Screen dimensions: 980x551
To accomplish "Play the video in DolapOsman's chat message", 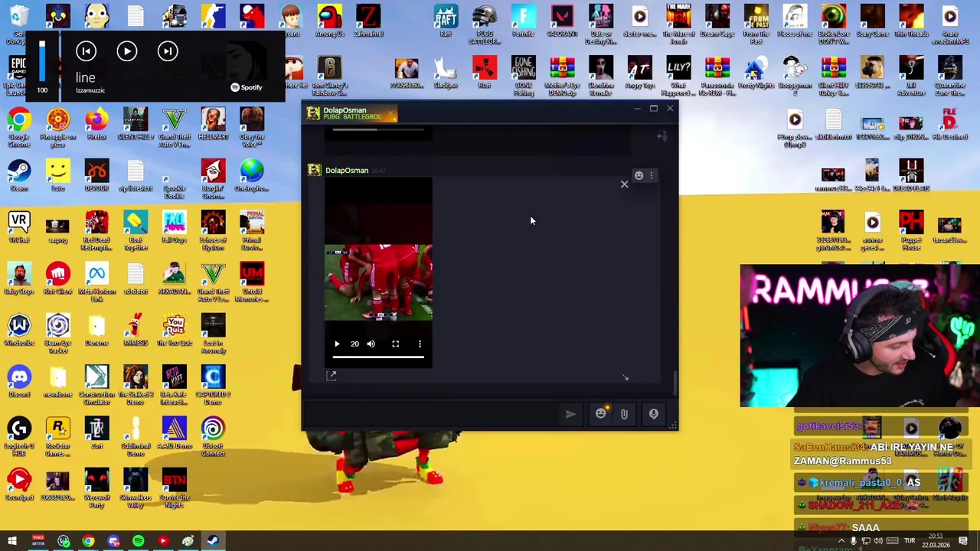I will coord(337,344).
